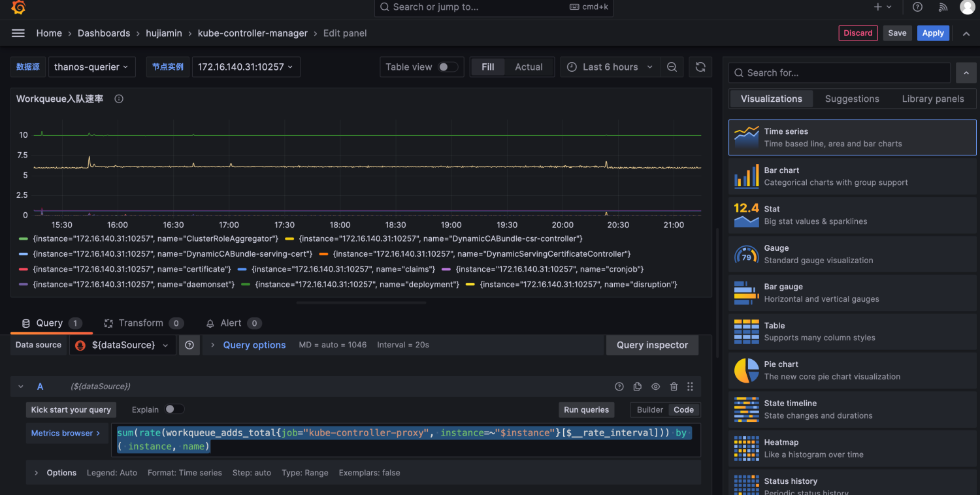Click the Run queries button
The width and height of the screenshot is (980, 495).
[586, 409]
